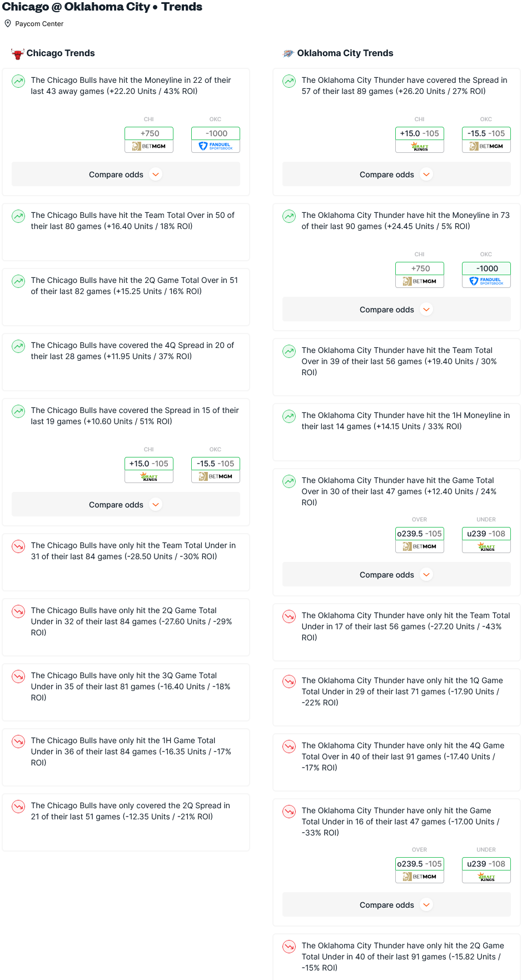
Task: Click green trend-up icon beside Bulls Moneyline trend
Action: 18,81
